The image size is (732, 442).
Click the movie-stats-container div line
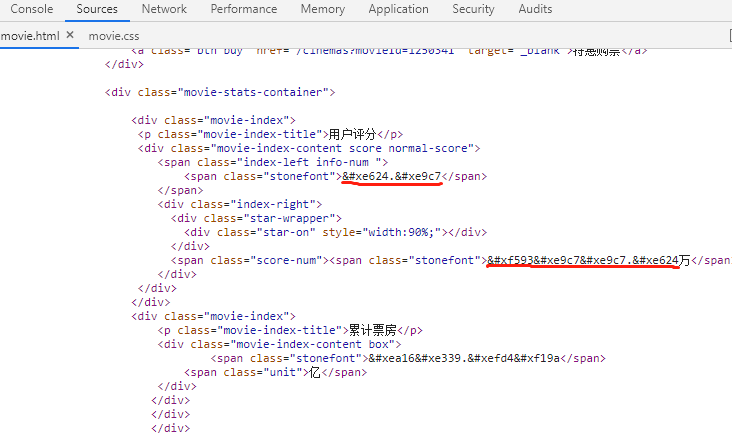click(220, 92)
